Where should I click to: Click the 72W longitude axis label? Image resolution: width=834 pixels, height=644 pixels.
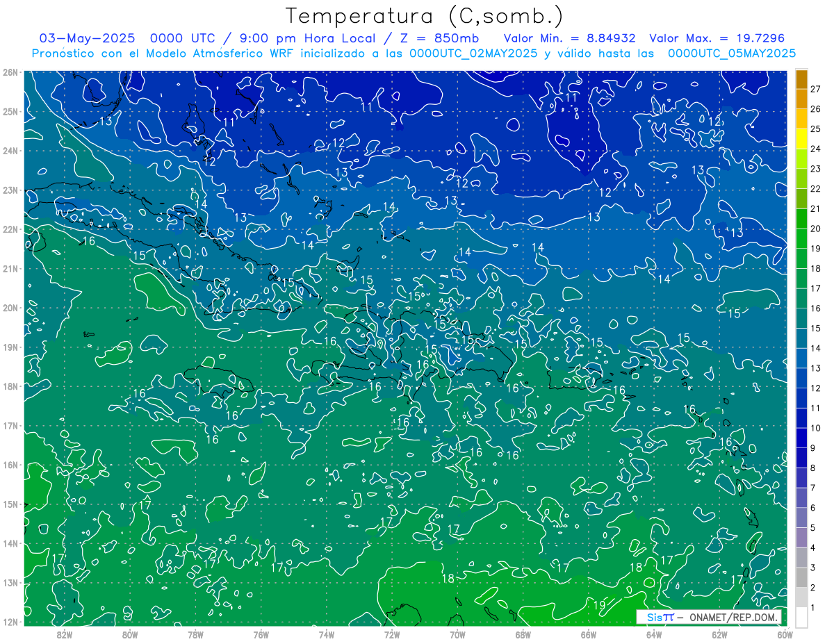(392, 634)
